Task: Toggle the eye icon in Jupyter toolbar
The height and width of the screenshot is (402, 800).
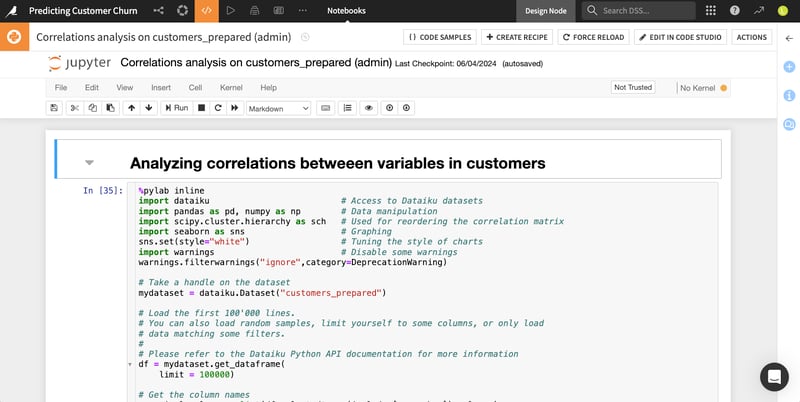Action: click(x=369, y=108)
